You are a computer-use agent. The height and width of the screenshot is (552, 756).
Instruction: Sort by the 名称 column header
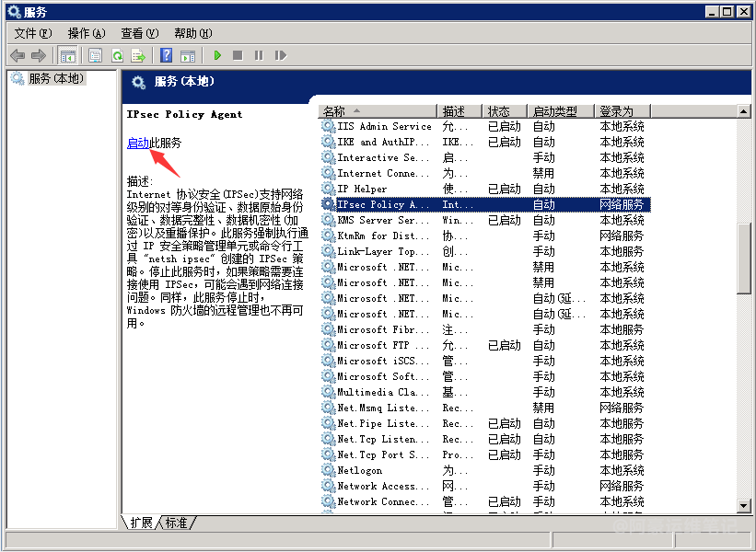click(378, 111)
